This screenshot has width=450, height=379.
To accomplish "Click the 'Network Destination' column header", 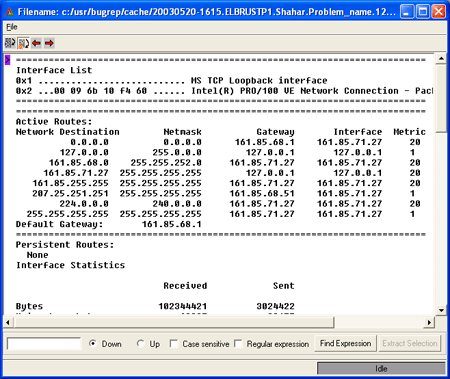I will coord(68,132).
